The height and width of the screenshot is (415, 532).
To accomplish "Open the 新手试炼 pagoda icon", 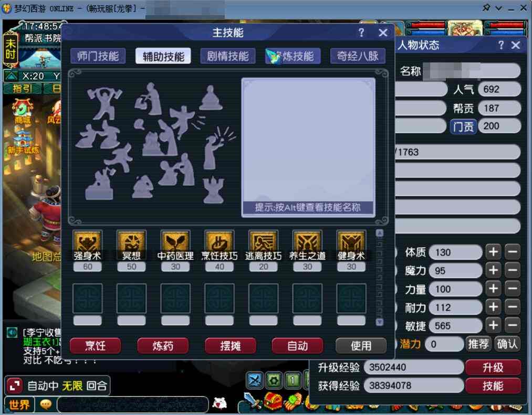I will click(x=23, y=142).
